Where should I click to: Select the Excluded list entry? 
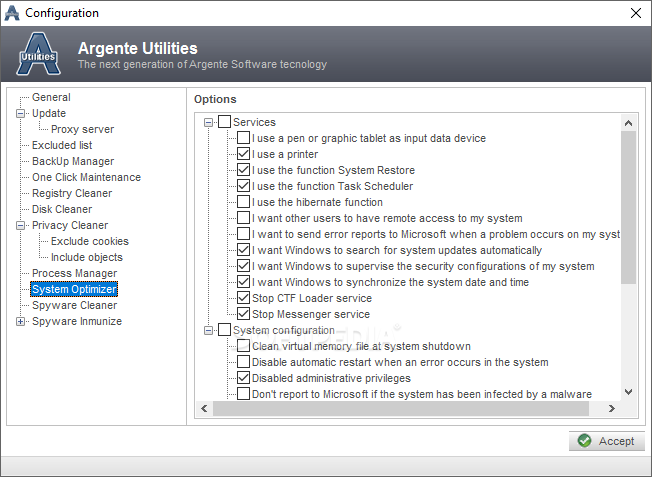62,145
